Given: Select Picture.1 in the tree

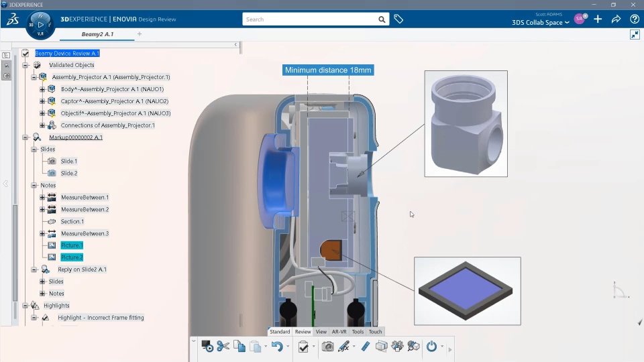Looking at the screenshot, I should pos(72,245).
